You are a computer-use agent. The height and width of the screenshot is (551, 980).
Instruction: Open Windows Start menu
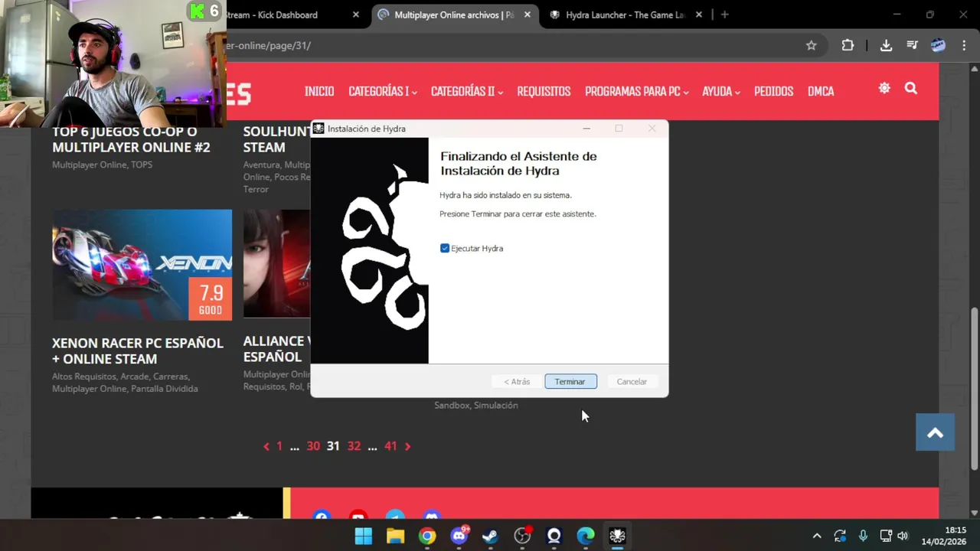coord(364,536)
